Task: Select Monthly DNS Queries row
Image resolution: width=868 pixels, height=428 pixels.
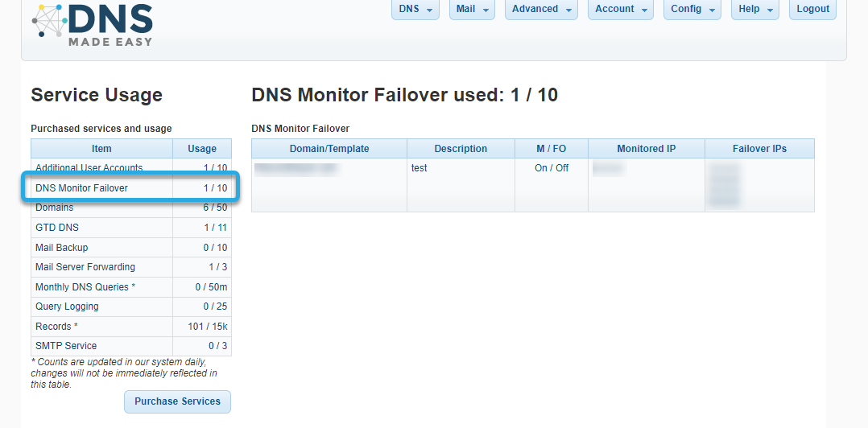Action: point(131,287)
